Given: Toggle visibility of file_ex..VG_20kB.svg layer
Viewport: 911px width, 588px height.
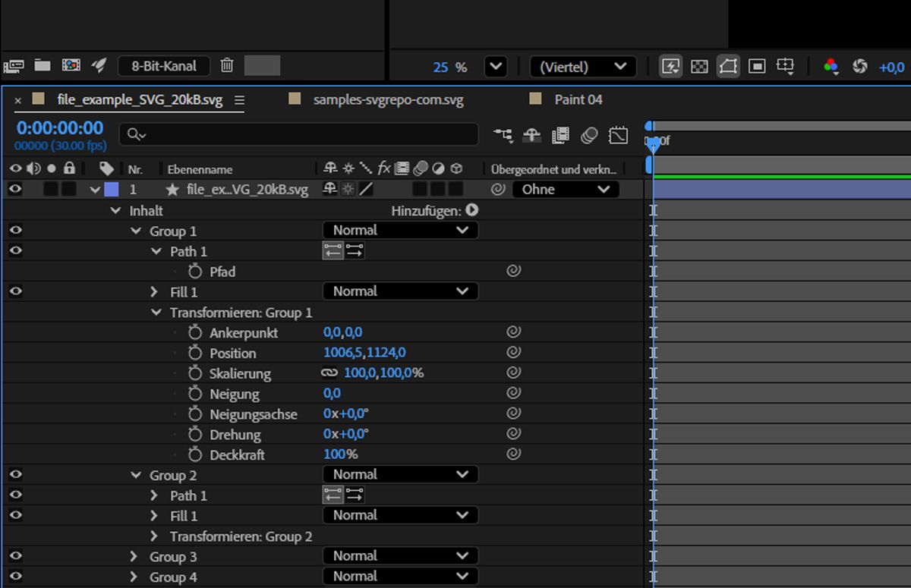Looking at the screenshot, I should pyautogui.click(x=15, y=189).
